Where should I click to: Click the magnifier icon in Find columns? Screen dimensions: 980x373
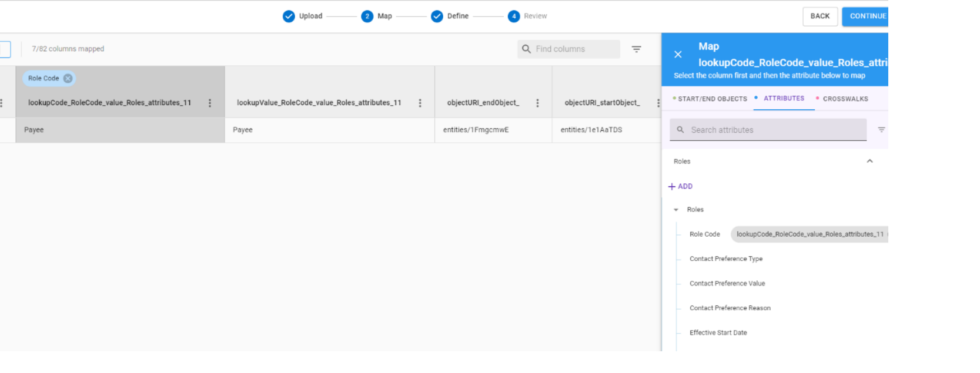coord(526,49)
